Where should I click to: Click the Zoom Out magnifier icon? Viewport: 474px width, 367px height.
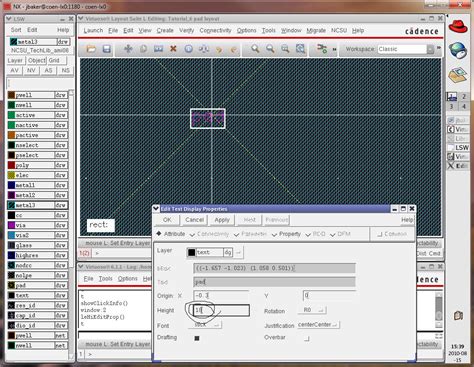(x=270, y=49)
